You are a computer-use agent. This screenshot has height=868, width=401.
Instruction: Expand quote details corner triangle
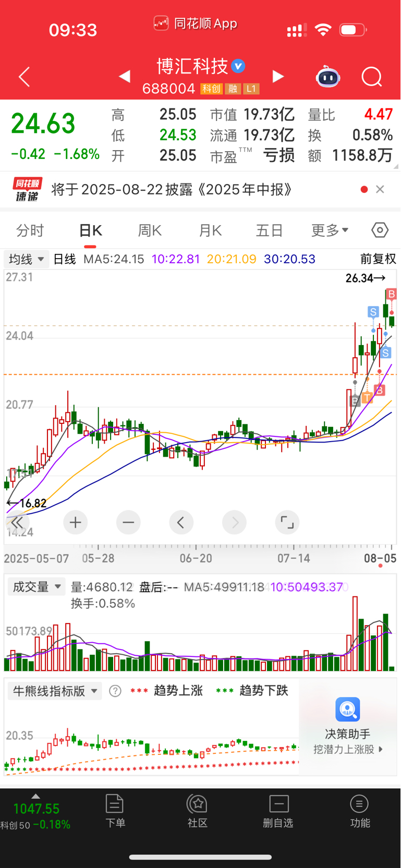[x=396, y=166]
